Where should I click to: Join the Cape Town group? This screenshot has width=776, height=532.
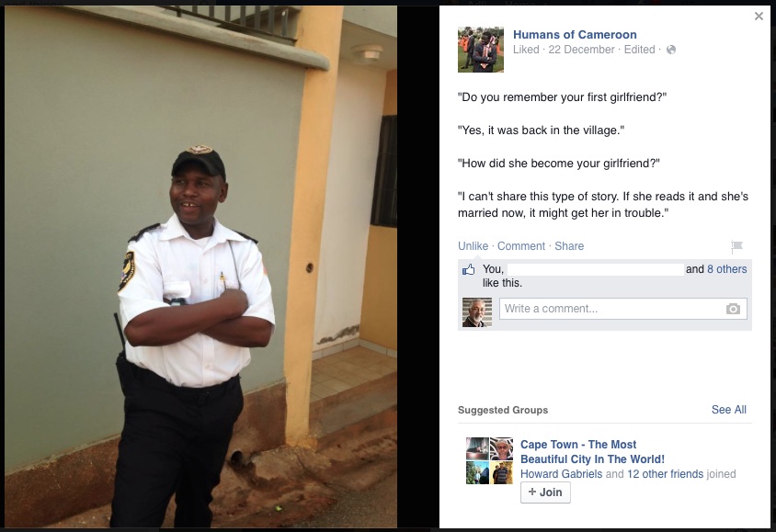click(x=545, y=492)
